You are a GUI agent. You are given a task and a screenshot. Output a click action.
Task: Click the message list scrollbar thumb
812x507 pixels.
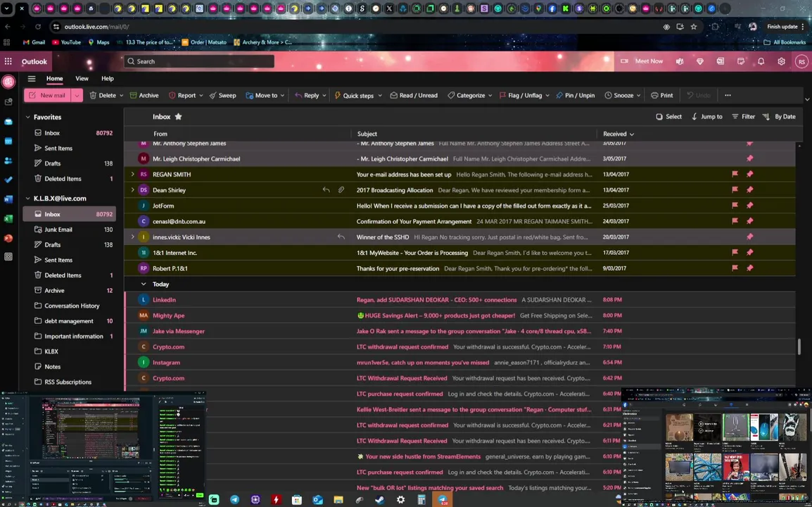click(x=799, y=346)
